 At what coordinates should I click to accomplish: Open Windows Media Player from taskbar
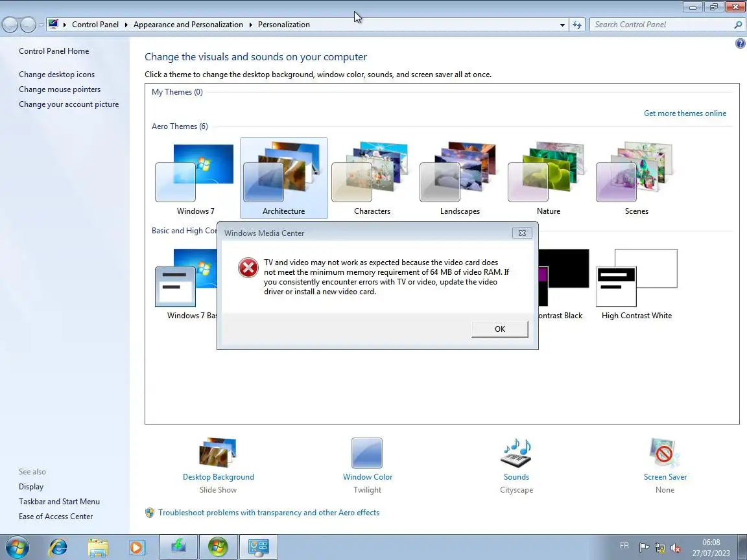pyautogui.click(x=137, y=547)
